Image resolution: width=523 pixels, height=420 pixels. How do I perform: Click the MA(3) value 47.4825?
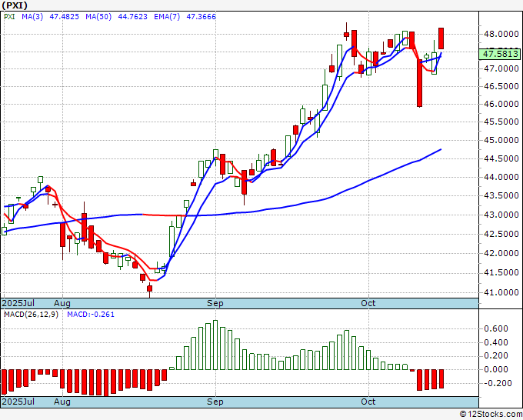point(64,17)
